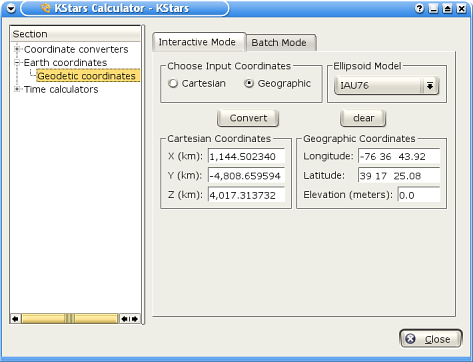Select the Geographic input radio button
Image resolution: width=473 pixels, height=362 pixels.
click(x=249, y=83)
